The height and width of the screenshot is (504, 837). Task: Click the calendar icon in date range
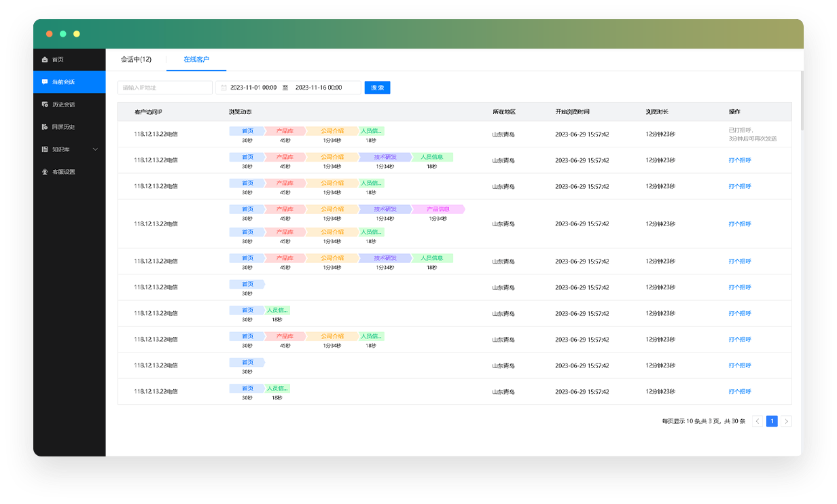pyautogui.click(x=224, y=88)
